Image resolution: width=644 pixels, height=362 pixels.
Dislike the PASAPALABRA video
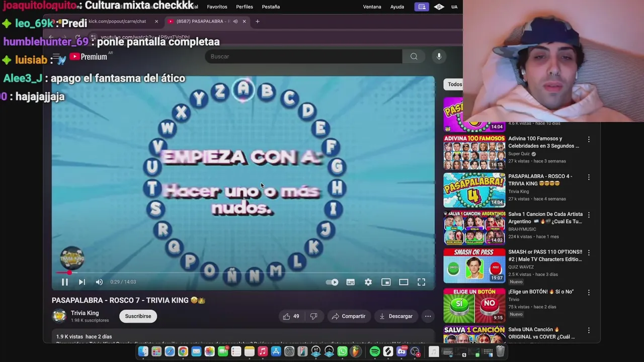[313, 316]
